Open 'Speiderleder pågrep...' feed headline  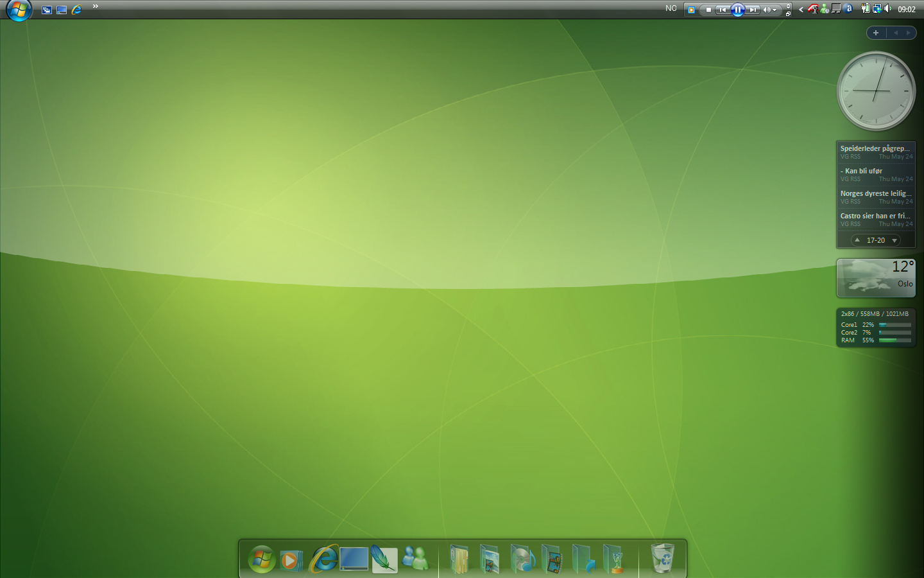click(875, 148)
